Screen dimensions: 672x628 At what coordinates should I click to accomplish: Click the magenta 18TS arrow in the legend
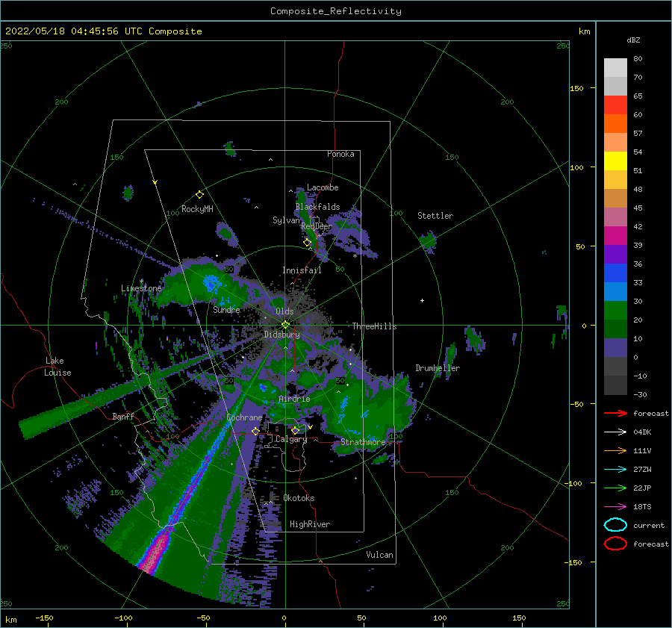click(615, 507)
